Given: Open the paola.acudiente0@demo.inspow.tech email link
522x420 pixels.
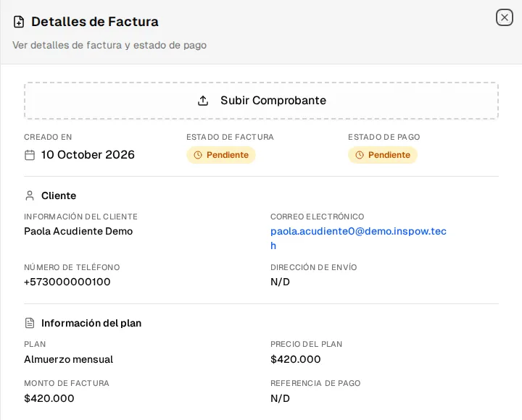Looking at the screenshot, I should (358, 238).
